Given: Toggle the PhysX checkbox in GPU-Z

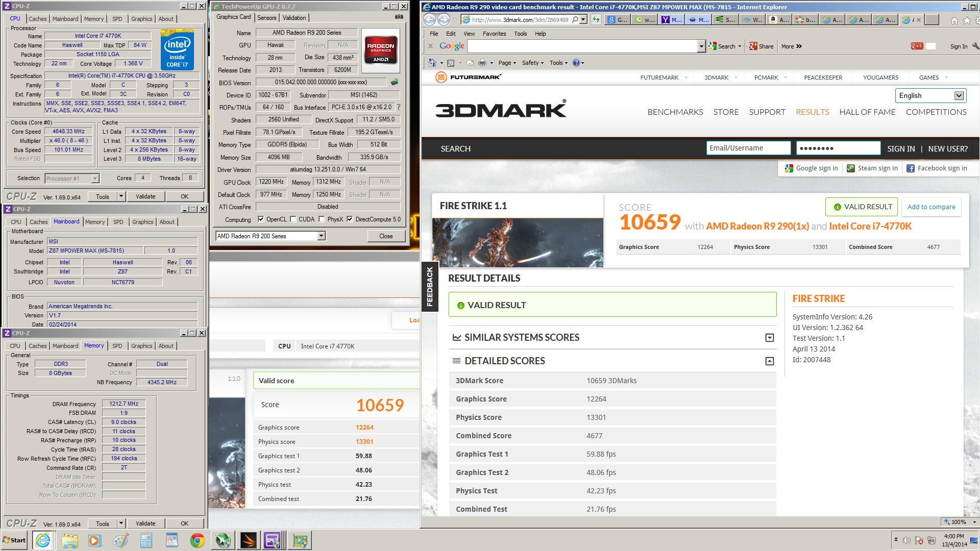Looking at the screenshot, I should [322, 219].
